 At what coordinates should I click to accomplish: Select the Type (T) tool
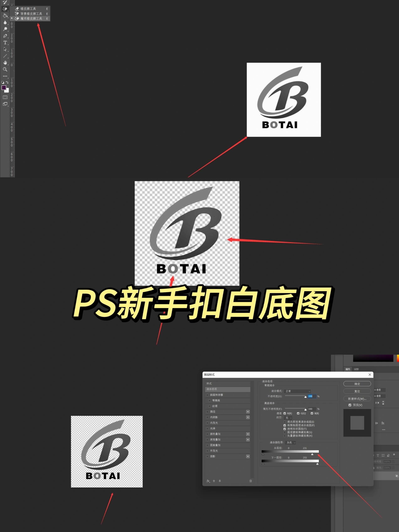coord(5,43)
